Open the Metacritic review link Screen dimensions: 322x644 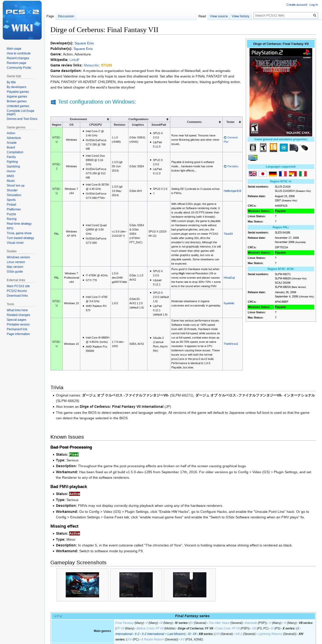coord(92,65)
